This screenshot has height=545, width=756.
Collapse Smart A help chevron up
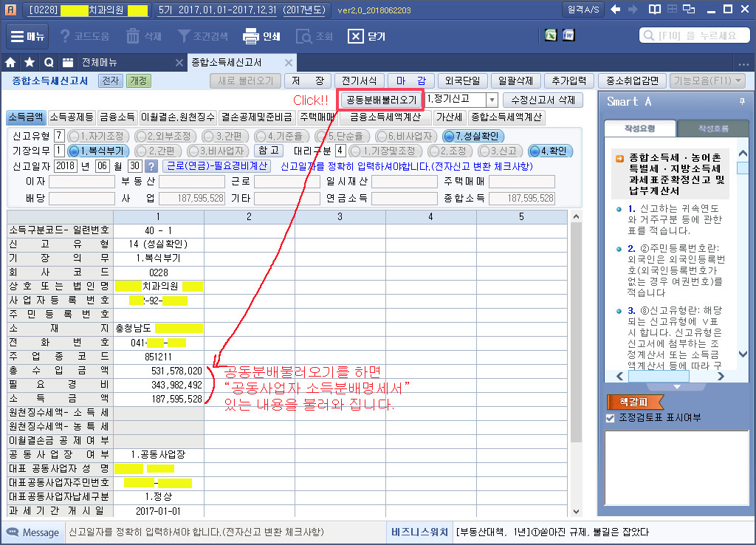pos(743,154)
